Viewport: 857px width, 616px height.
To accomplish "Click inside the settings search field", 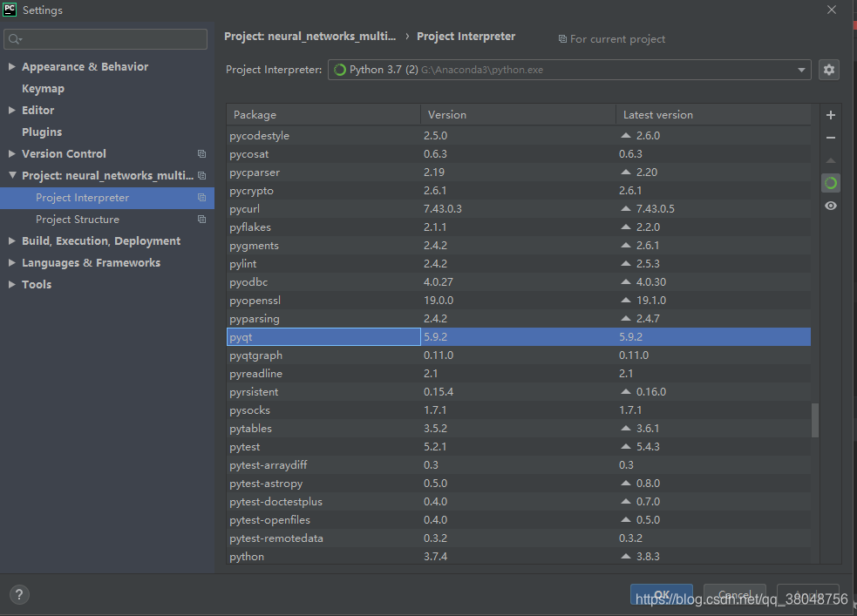I will 105,38.
